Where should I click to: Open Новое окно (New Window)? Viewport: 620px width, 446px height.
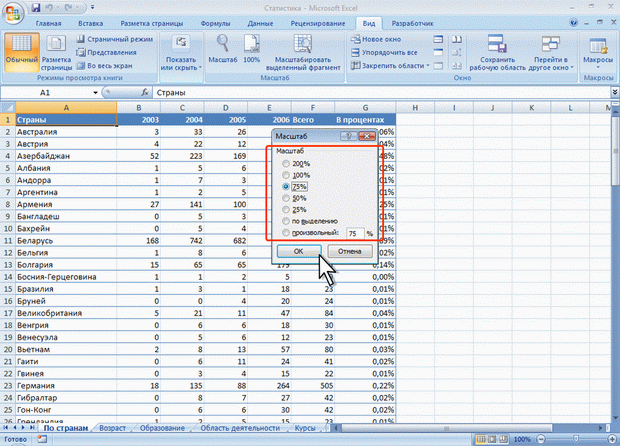coord(374,37)
